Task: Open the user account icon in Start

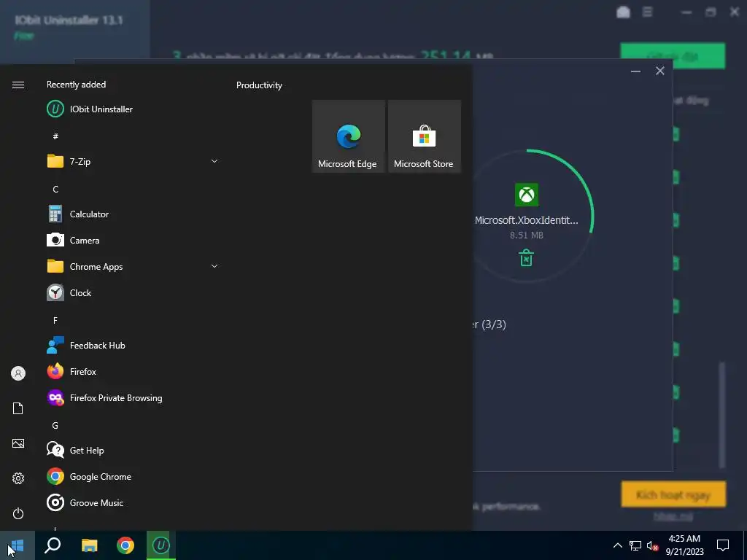Action: click(x=18, y=373)
